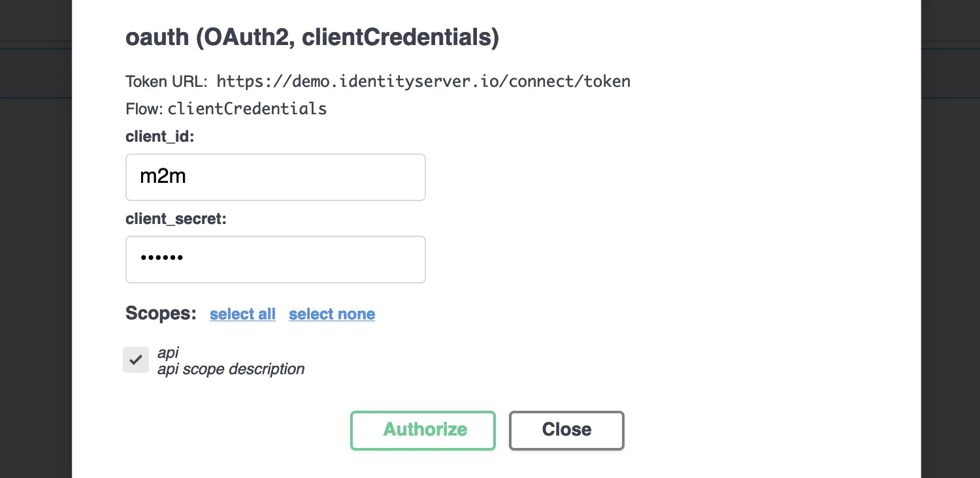Image resolution: width=980 pixels, height=478 pixels.
Task: Click the select none scopes link
Action: pos(332,314)
